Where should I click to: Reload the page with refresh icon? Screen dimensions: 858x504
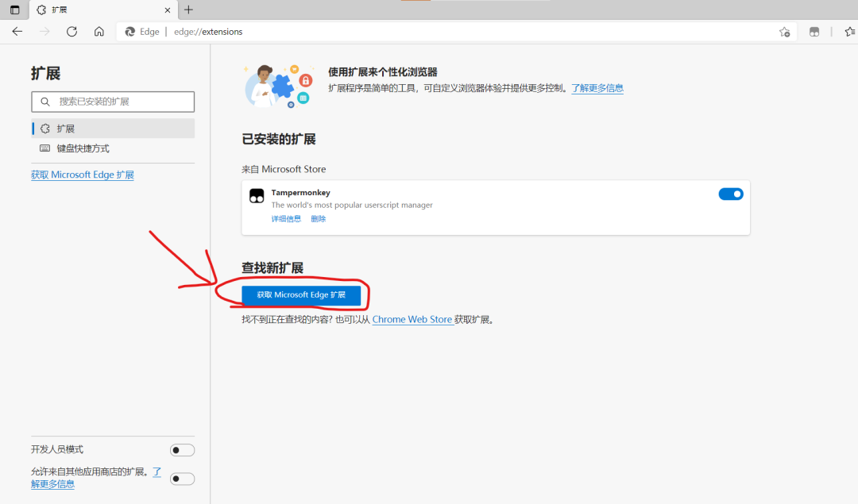pos(71,32)
